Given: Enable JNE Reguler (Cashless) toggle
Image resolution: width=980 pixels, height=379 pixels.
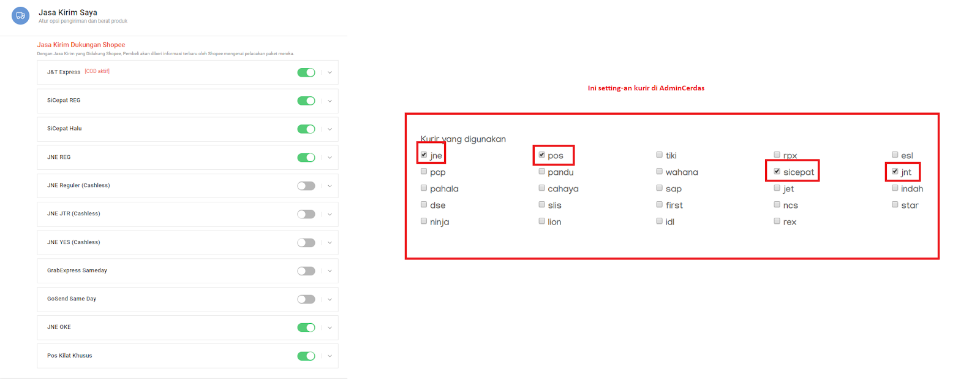Looking at the screenshot, I should coord(306,186).
